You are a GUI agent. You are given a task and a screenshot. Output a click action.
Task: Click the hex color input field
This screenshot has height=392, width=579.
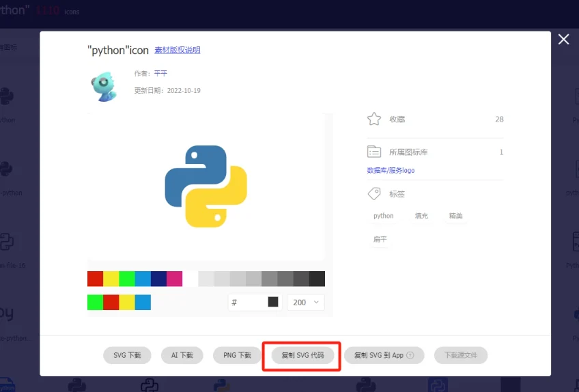pos(246,302)
